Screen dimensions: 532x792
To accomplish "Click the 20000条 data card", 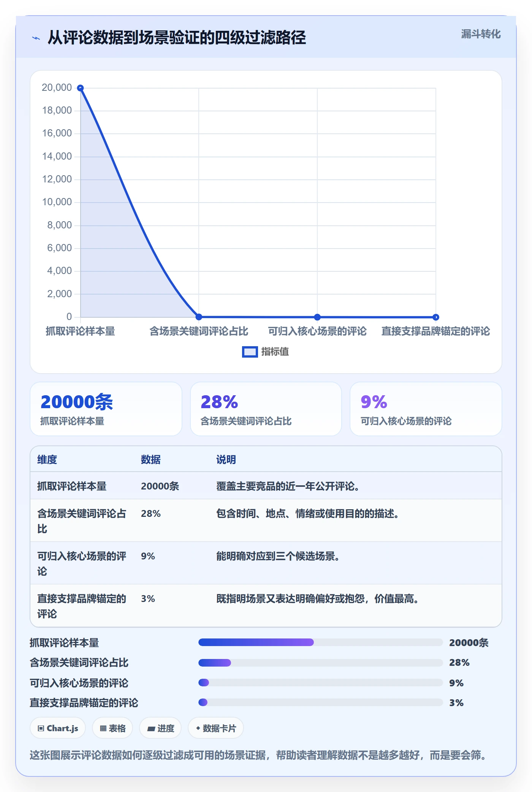I will [106, 409].
